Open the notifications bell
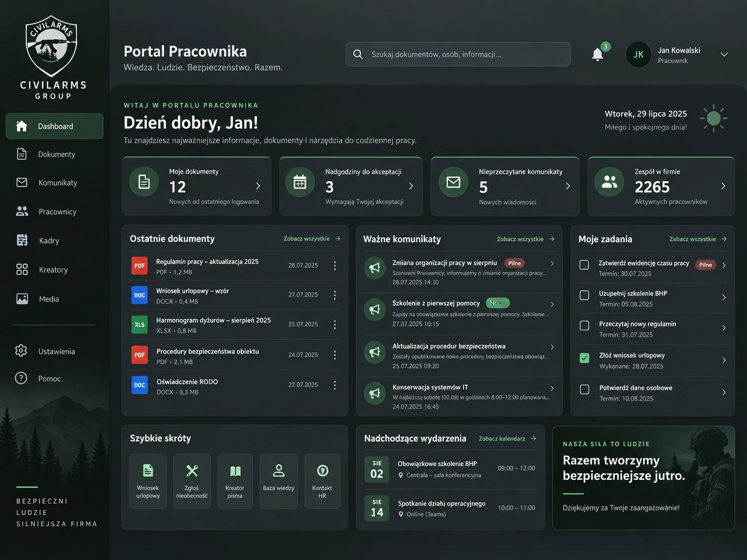This screenshot has width=747, height=560. point(597,54)
